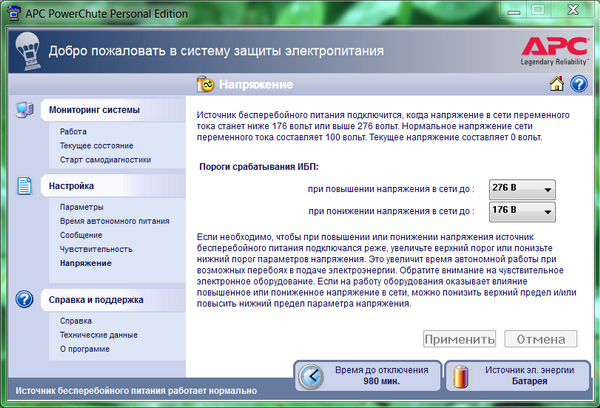Click the question mark icon beside Справка и поддержка
The height and width of the screenshot is (408, 600).
click(x=24, y=299)
